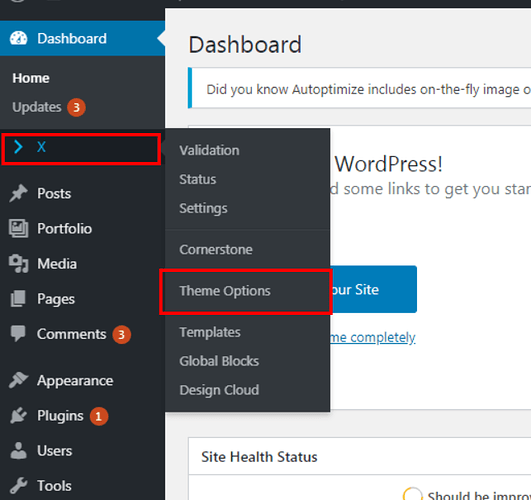
Task: Click the Users person icon
Action: point(18,451)
